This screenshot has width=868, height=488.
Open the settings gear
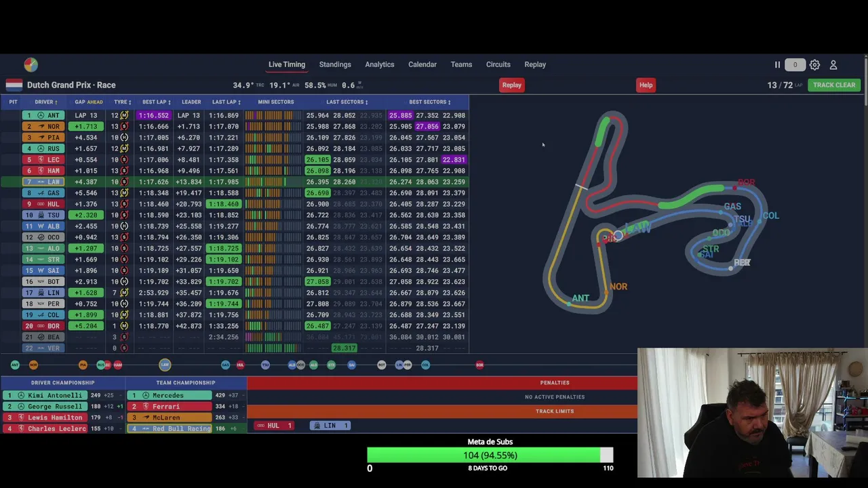point(814,65)
